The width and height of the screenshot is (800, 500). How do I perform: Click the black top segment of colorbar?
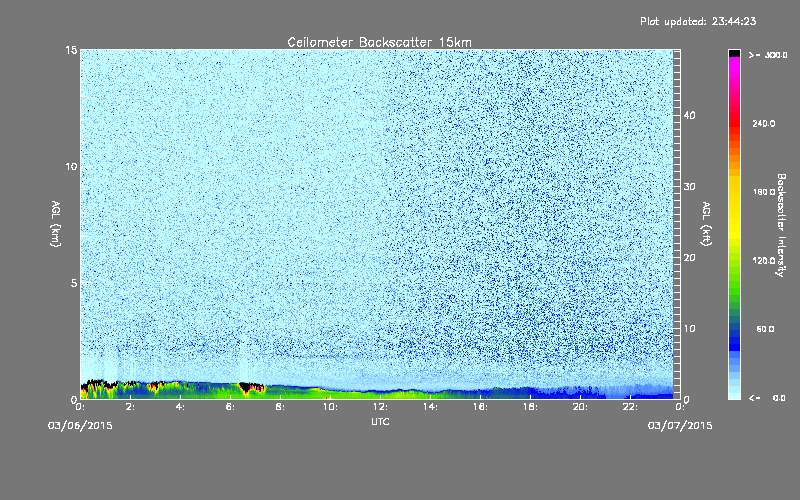click(734, 53)
